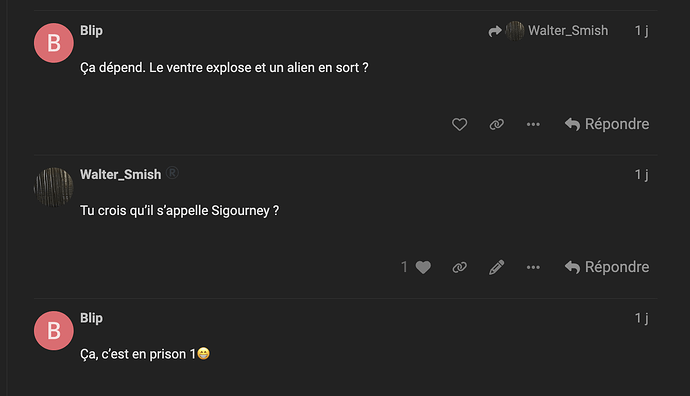Reply to Walter_Smish's Sigourney post
Image resolution: width=690 pixels, height=396 pixels.
[607, 267]
